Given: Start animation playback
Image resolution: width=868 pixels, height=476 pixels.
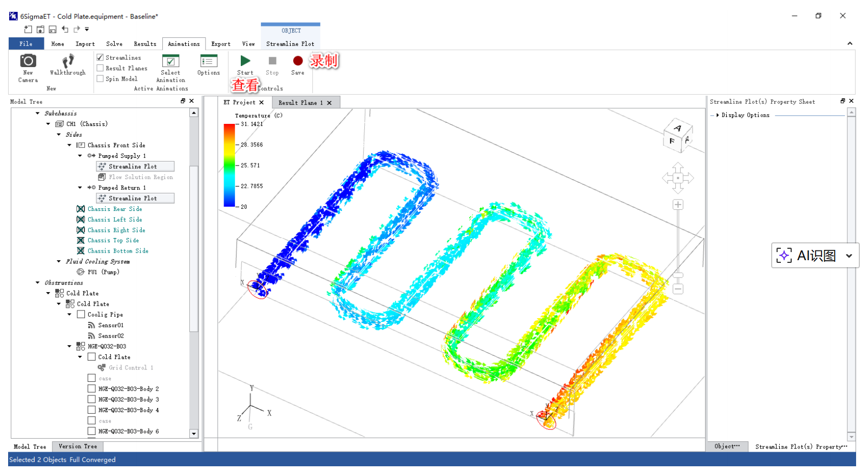Looking at the screenshot, I should (245, 61).
